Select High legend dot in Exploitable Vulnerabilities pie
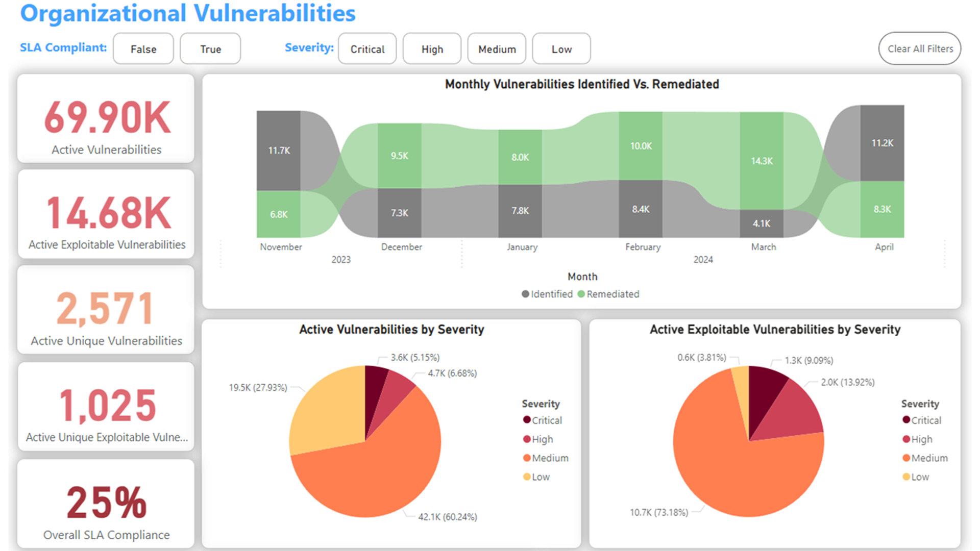The image size is (980, 551). coord(906,439)
